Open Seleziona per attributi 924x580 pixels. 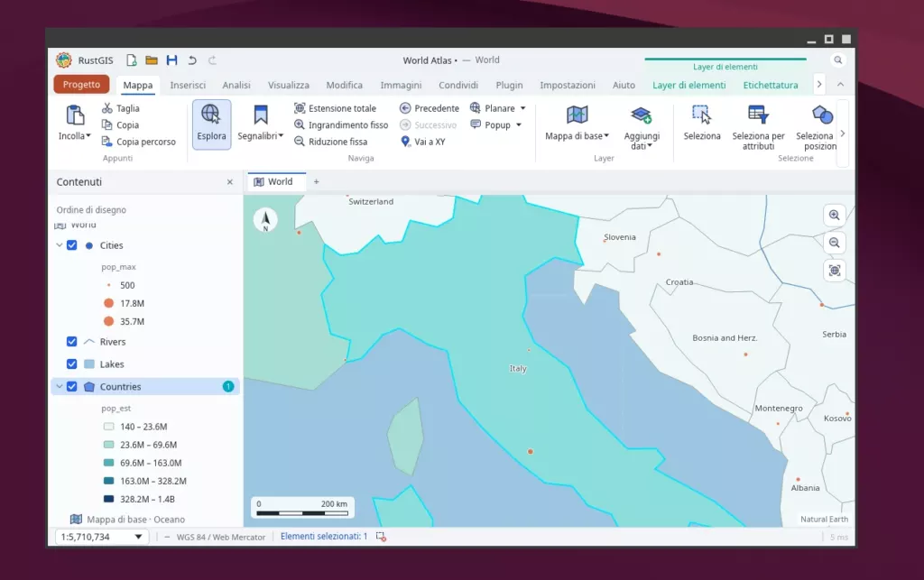[758, 127]
